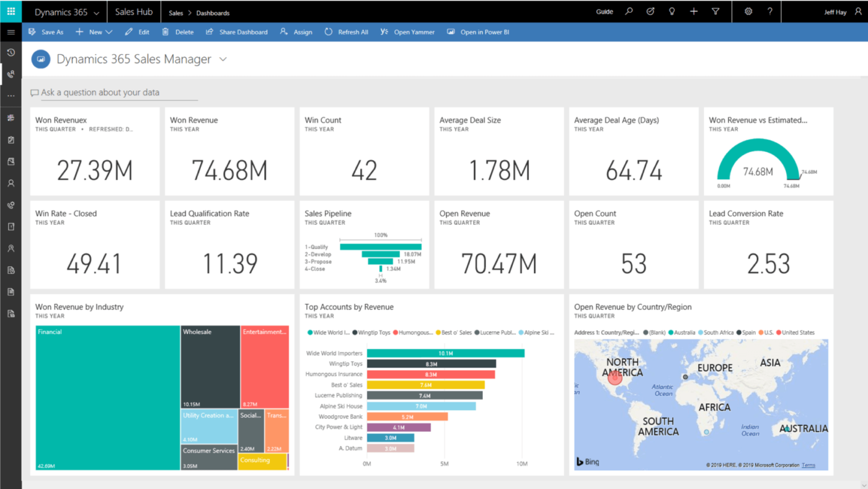Open Recent items clock icon in sidebar

[11, 53]
